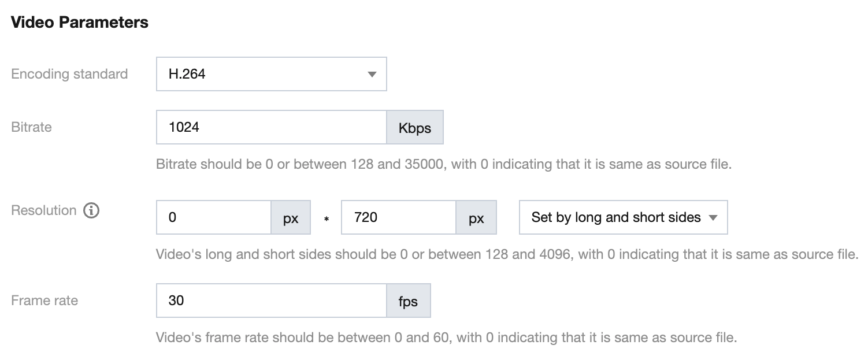Click the fps unit box
This screenshot has width=868, height=356.
click(x=408, y=301)
